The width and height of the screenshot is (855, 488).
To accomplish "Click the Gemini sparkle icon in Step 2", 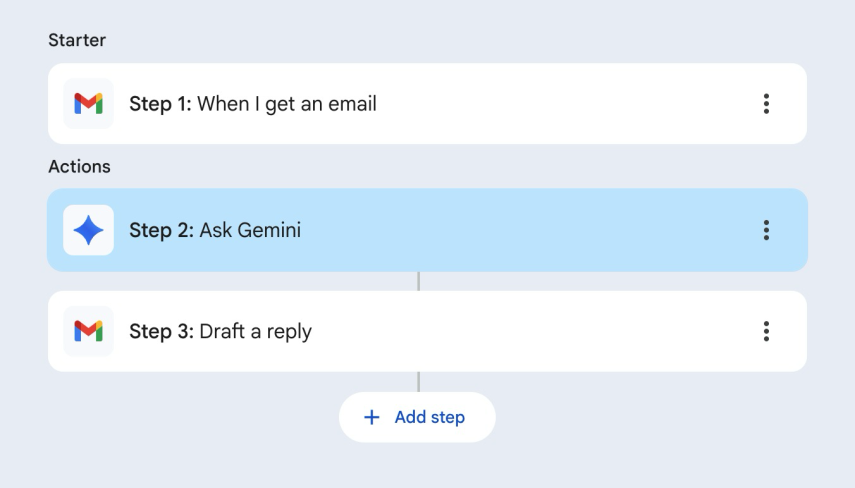I will pyautogui.click(x=88, y=231).
